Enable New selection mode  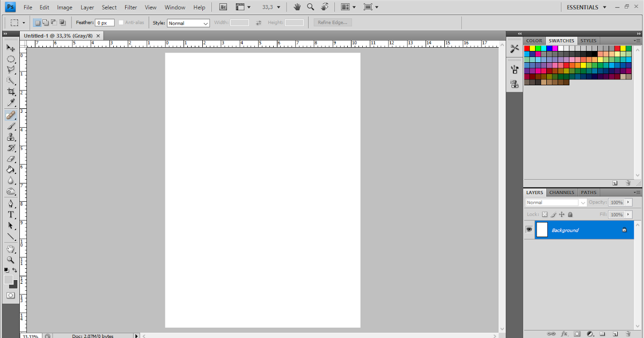click(x=38, y=23)
